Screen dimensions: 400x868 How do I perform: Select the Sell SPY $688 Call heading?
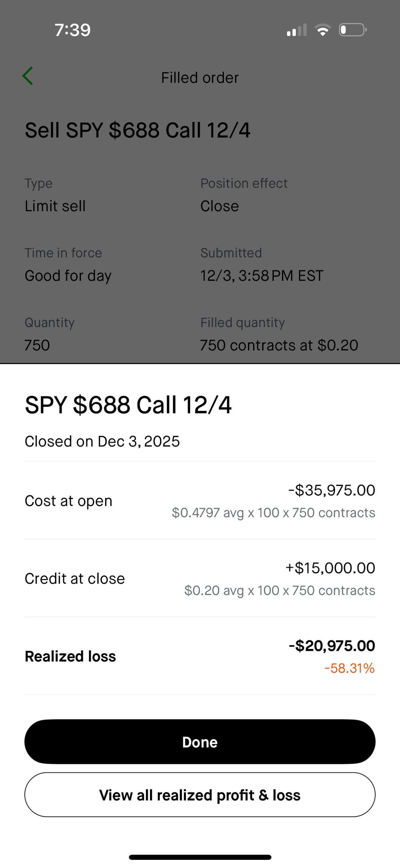[x=137, y=131]
